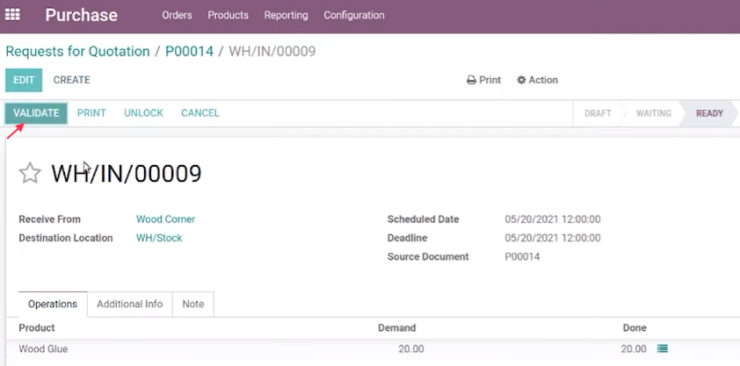This screenshot has height=366, width=740.
Task: Click the PRINT button in status bar
Action: pyautogui.click(x=92, y=113)
